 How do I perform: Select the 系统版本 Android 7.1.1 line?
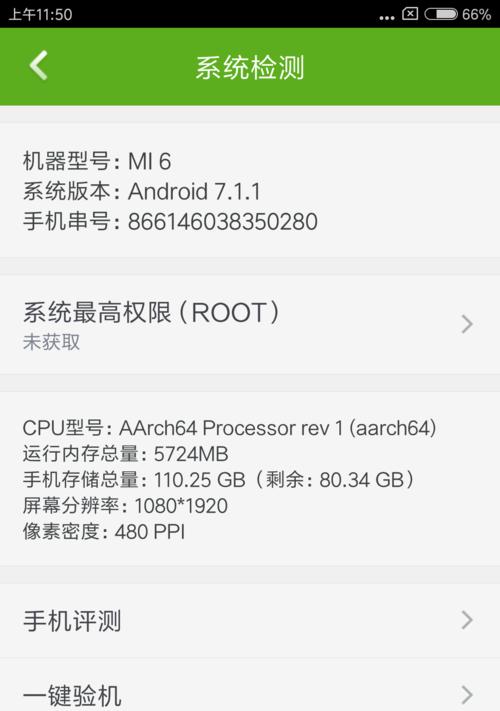point(141,191)
